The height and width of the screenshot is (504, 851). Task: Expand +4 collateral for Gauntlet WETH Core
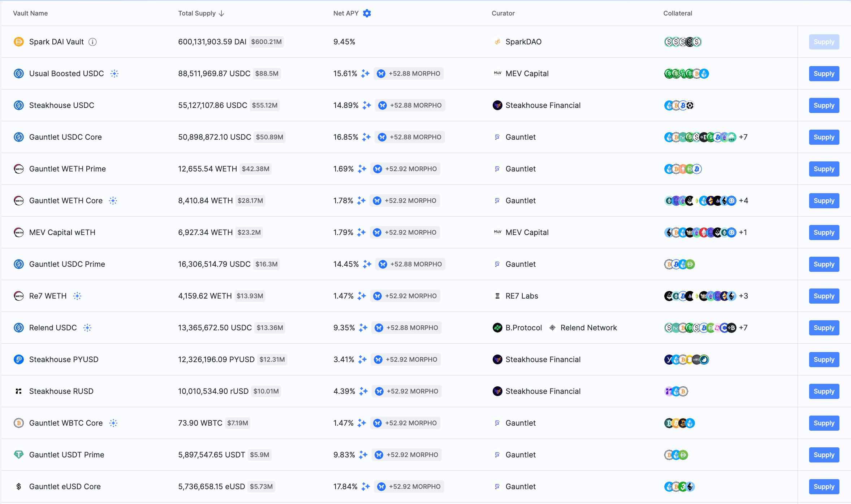coord(743,201)
